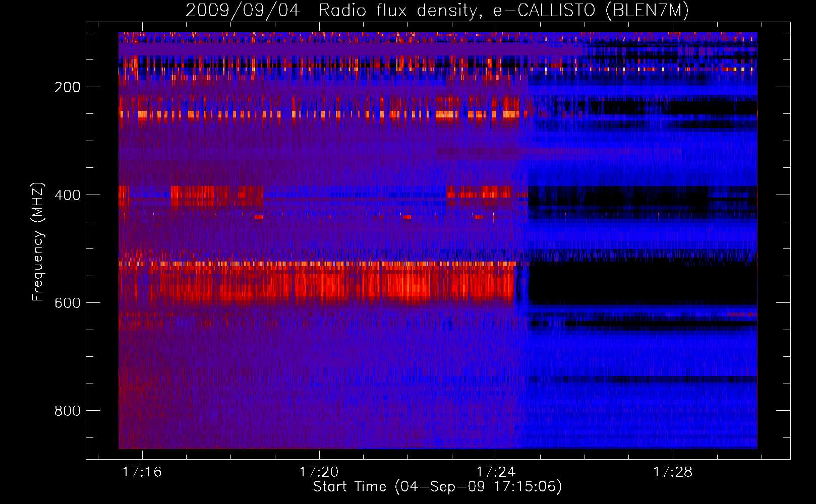Screen dimensions: 816x504
Task: Click the large black dropout region near 570 MHz
Action: pyautogui.click(x=643, y=283)
